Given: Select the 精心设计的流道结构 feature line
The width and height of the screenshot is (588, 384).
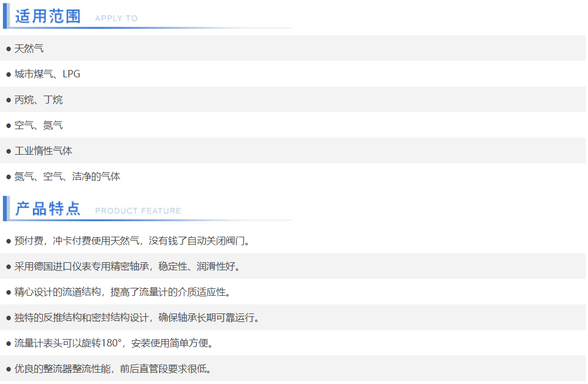Looking at the screenshot, I should [x=122, y=292].
